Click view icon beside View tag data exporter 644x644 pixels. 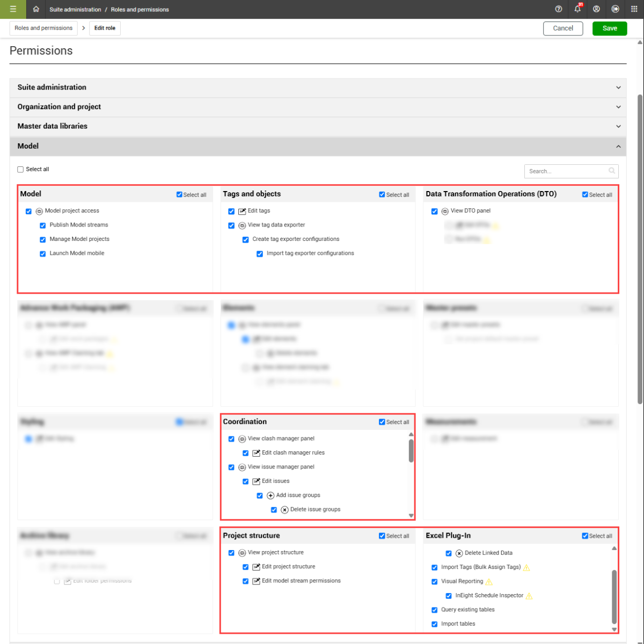tap(242, 225)
